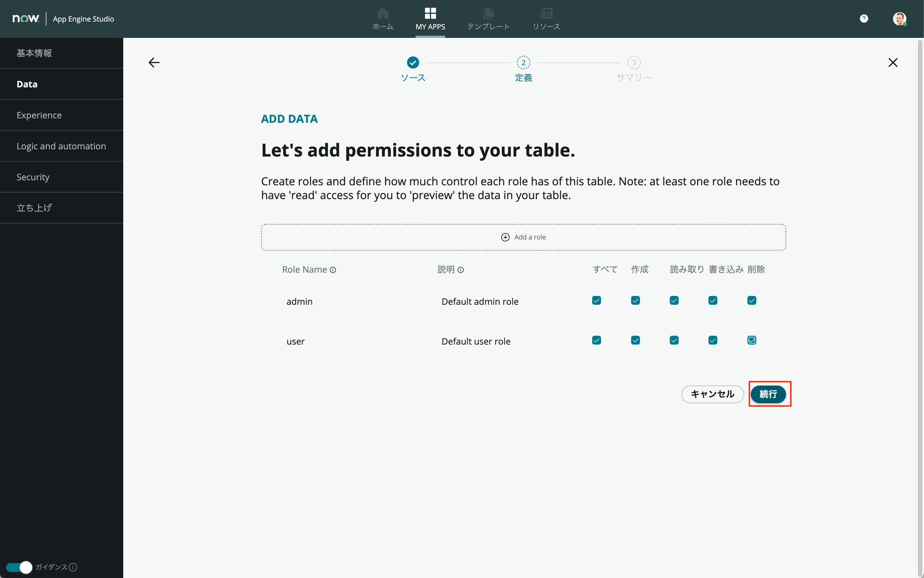Viewport: 924px width, 578px height.
Task: Click the 続行 continue button
Action: pos(768,394)
